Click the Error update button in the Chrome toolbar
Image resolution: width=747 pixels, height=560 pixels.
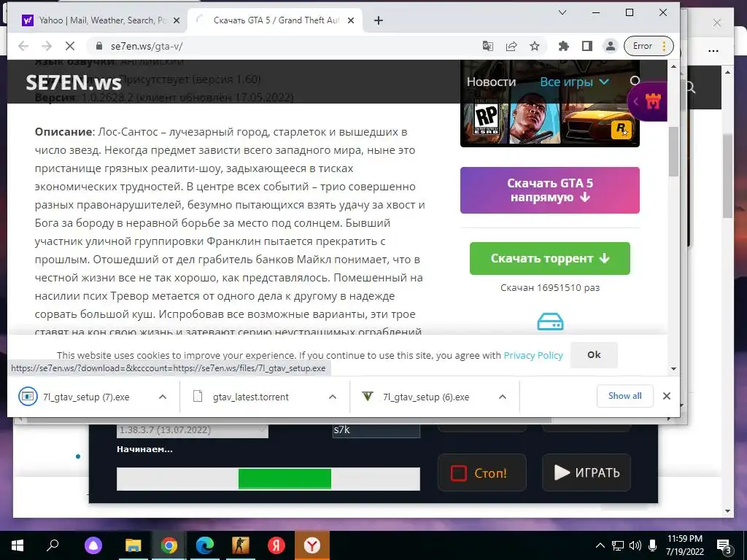(649, 46)
